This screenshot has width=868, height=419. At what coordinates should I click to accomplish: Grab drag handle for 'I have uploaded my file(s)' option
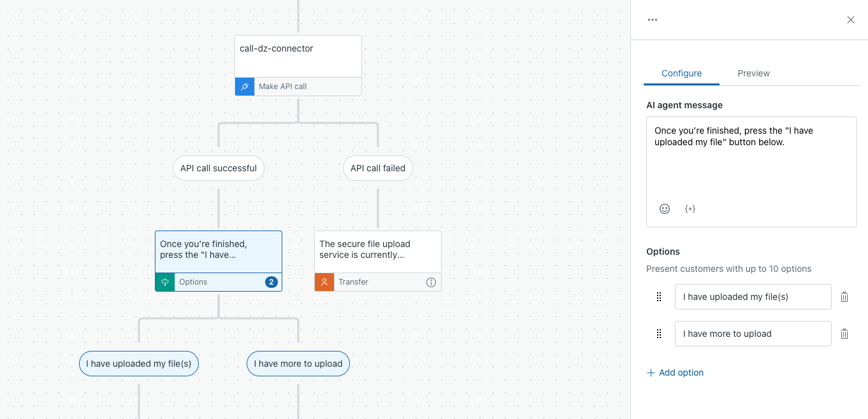(659, 297)
